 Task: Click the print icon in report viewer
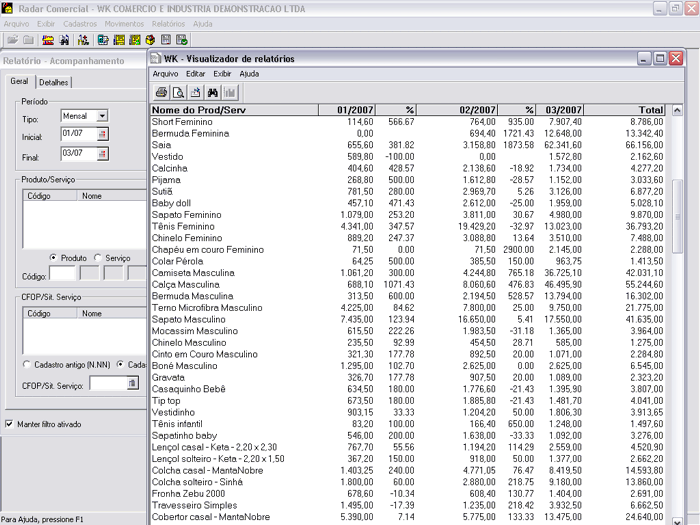point(161,92)
